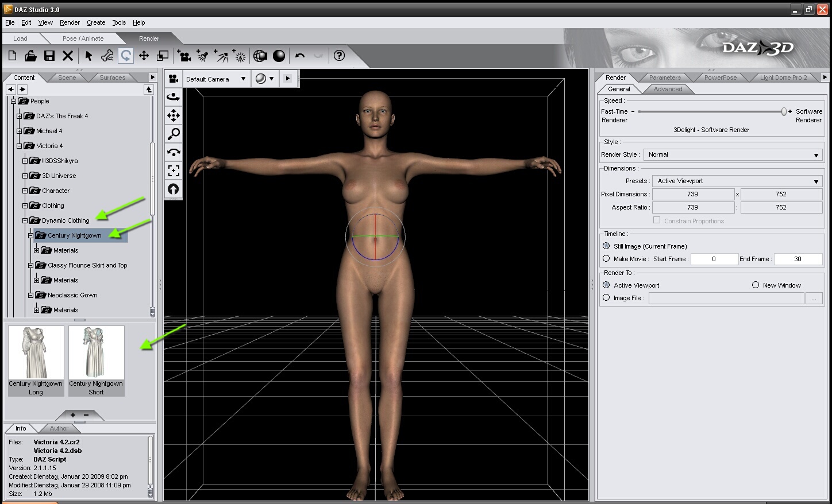Enable Constrain Proportions checkbox
The image size is (832, 504).
click(657, 220)
